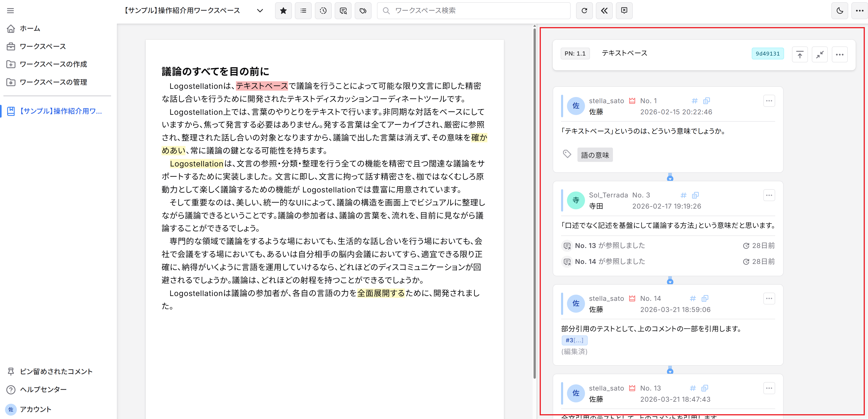
Task: Click the jump-to-top arrow icon in thread header
Action: pyautogui.click(x=800, y=54)
